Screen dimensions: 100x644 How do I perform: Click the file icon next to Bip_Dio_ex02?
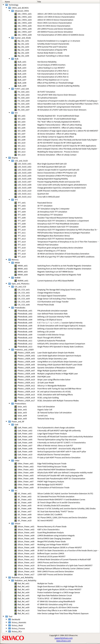[16, 44]
